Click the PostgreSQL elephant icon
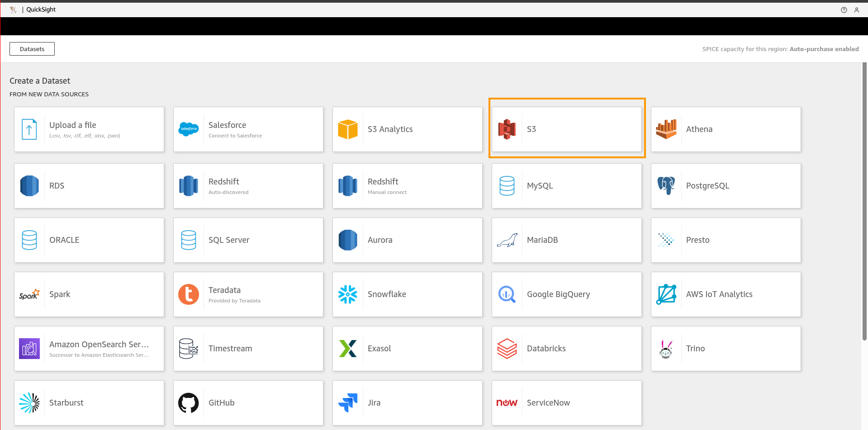The width and height of the screenshot is (868, 430). click(666, 186)
